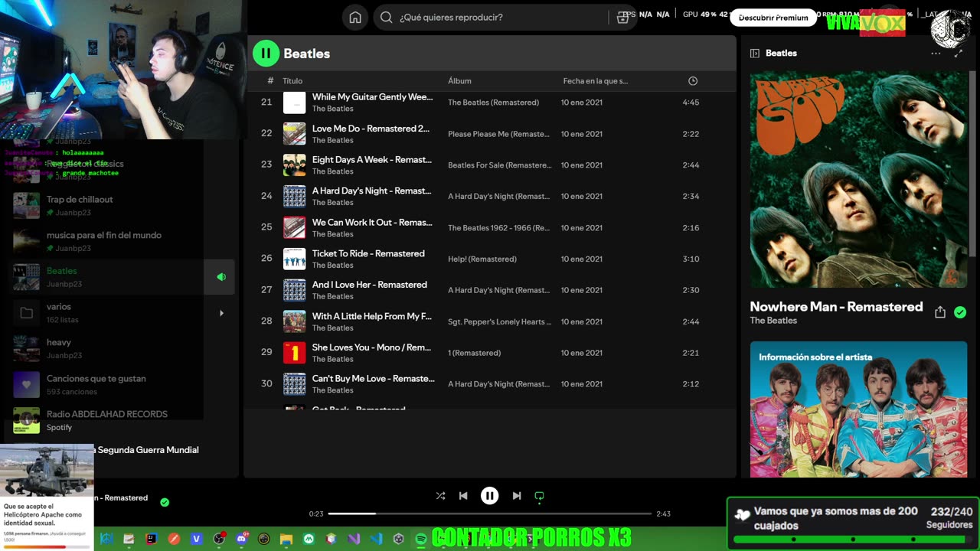Toggle the green saved check for Nowhere Man
Viewport: 980px width, 551px height.
960,312
